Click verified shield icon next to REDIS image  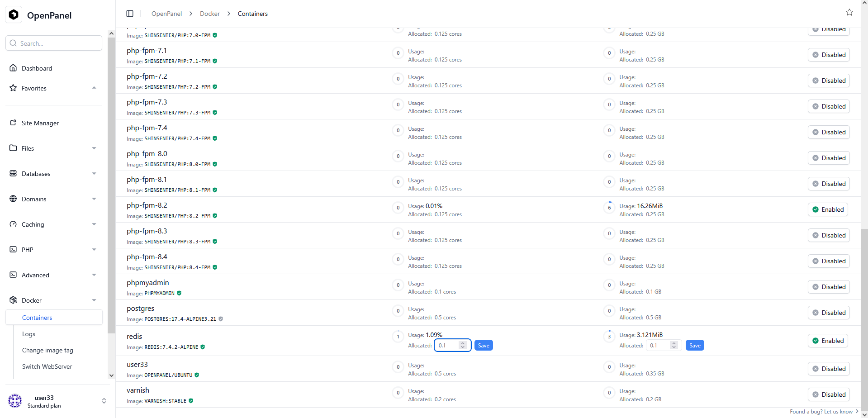pyautogui.click(x=203, y=347)
